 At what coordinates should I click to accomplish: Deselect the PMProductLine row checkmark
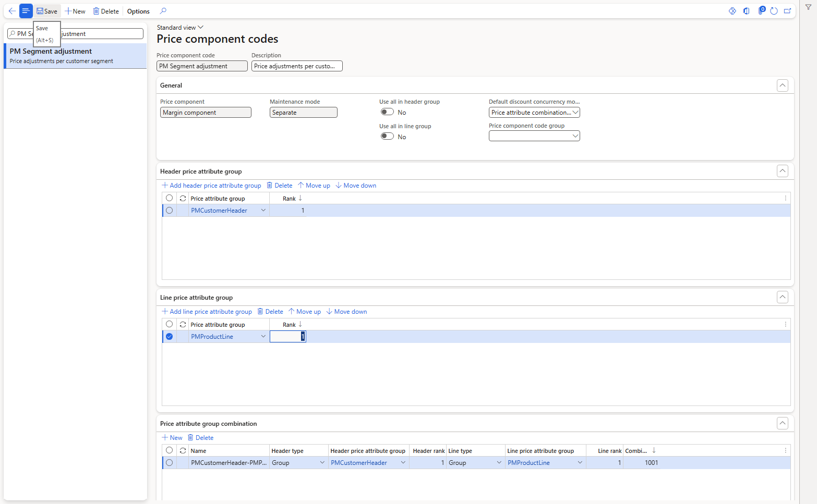(x=169, y=337)
